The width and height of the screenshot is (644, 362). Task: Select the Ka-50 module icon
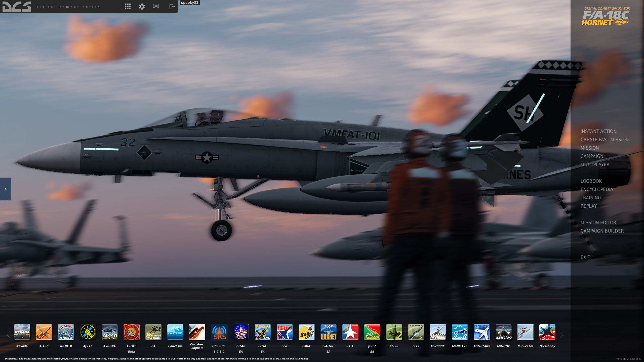[x=394, y=332]
